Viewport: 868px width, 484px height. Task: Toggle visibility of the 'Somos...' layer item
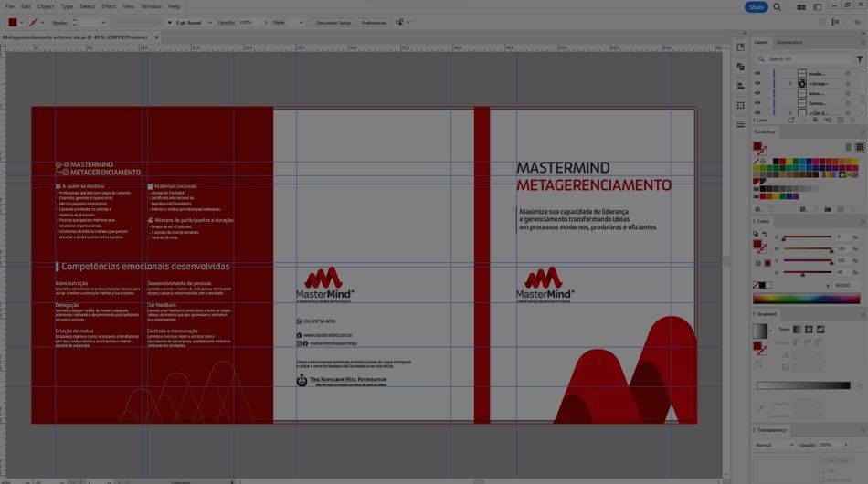click(x=757, y=103)
